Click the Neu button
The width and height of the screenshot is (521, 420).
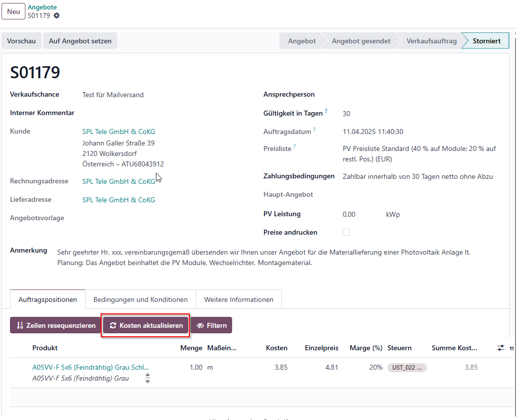13,11
